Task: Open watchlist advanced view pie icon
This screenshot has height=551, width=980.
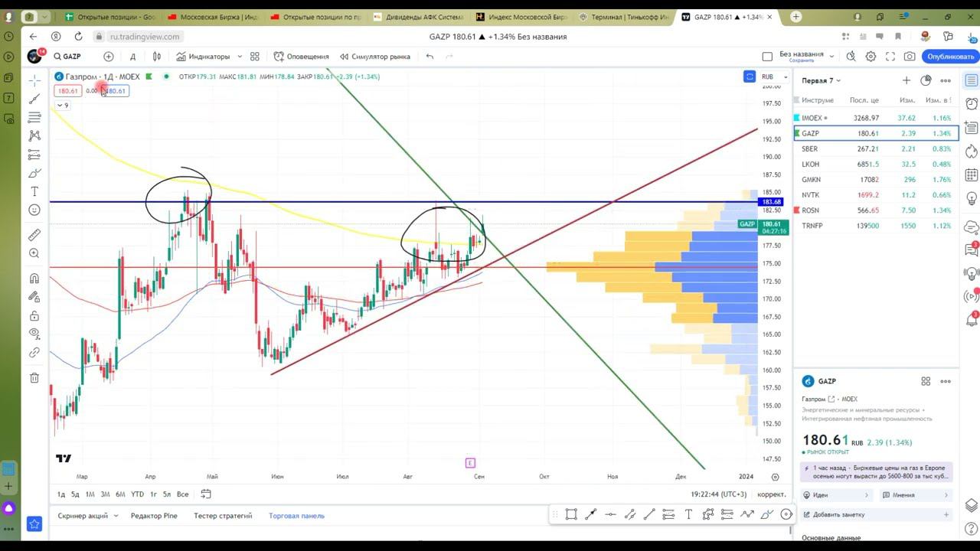Action: coord(926,80)
